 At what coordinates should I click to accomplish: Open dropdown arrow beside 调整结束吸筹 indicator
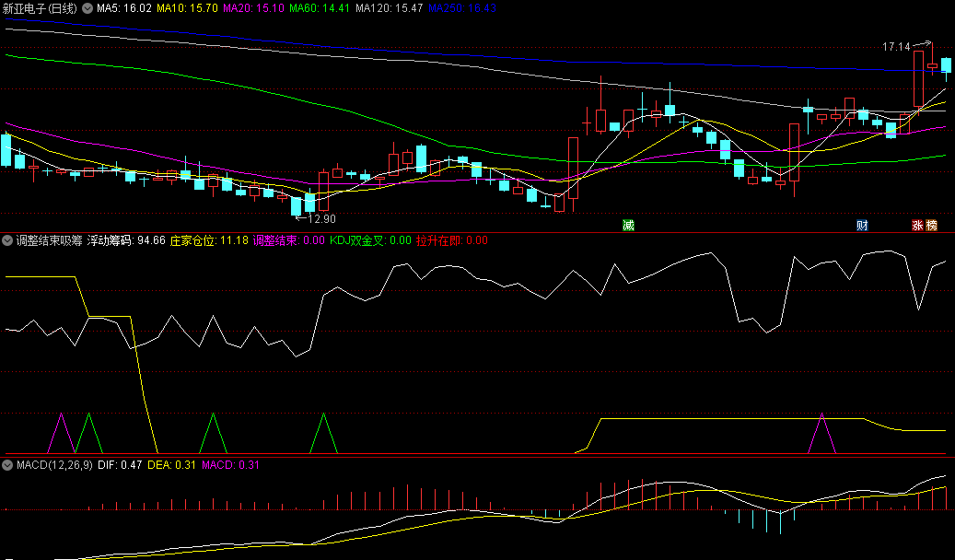7,240
